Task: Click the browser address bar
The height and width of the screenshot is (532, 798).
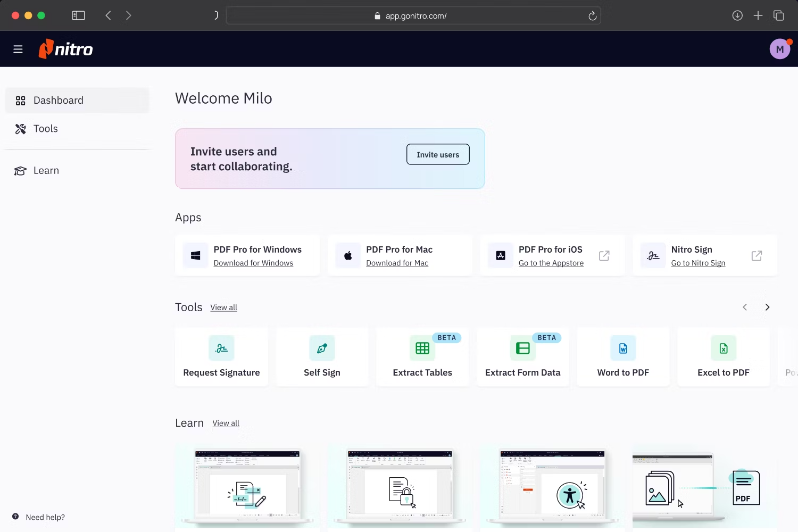Action: click(413, 16)
